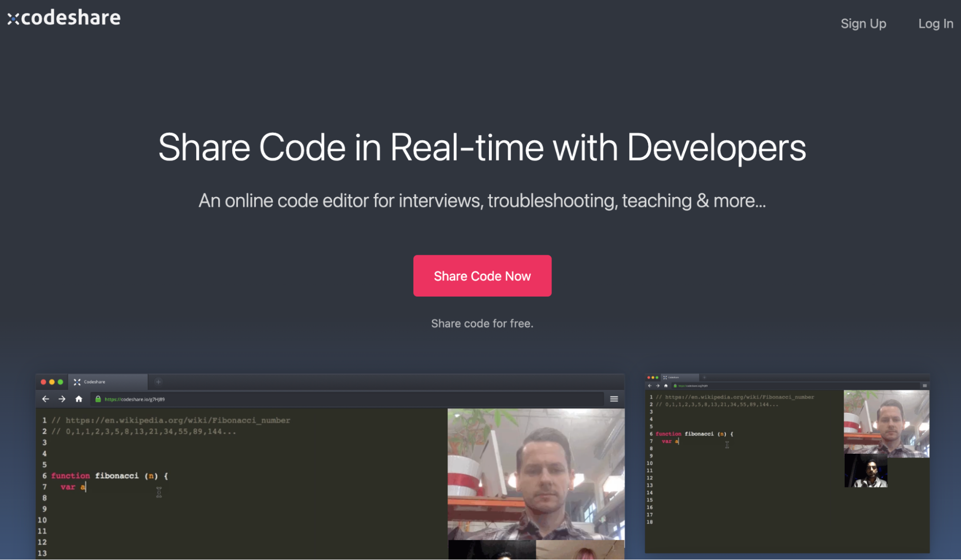Click new tab plus in large demo
Screen dimensions: 961x560
pyautogui.click(x=158, y=382)
